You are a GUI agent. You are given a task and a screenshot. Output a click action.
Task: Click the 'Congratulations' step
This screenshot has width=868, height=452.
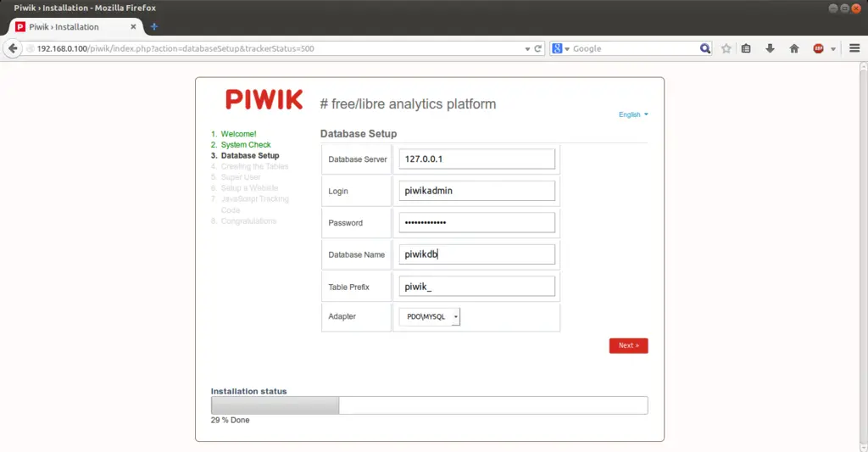click(x=248, y=221)
